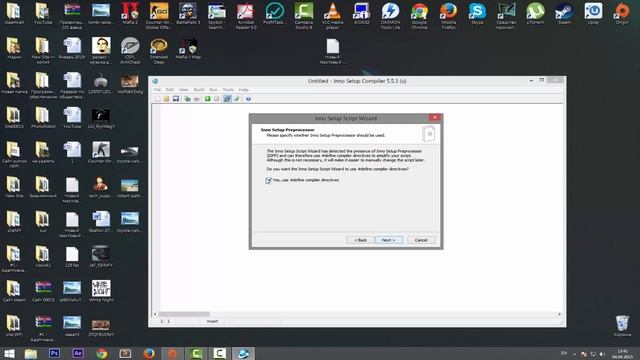Open Chrome from the taskbar

(102, 353)
